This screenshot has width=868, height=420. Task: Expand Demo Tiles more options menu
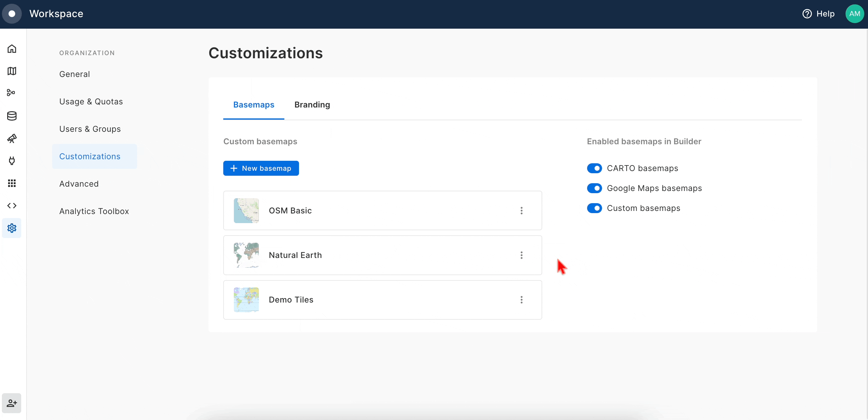click(521, 300)
